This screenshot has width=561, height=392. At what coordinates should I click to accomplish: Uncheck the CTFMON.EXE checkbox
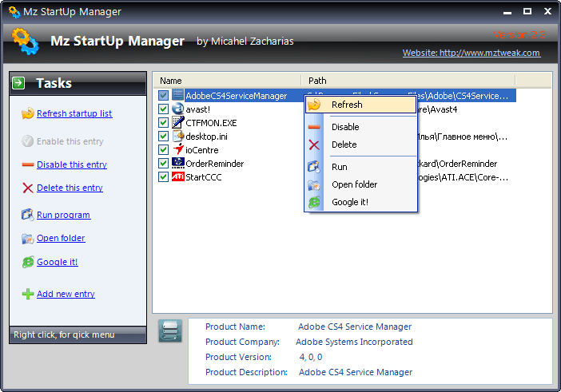(163, 122)
